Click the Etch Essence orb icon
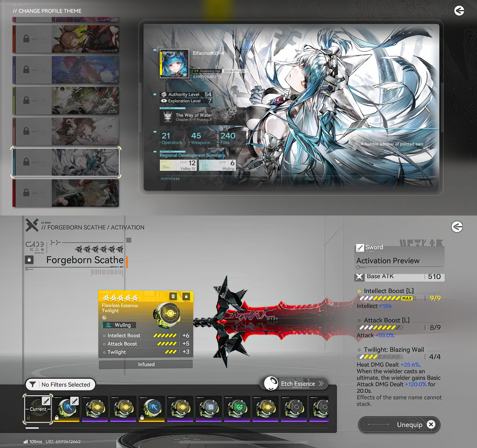477x448 pixels. pos(271,383)
